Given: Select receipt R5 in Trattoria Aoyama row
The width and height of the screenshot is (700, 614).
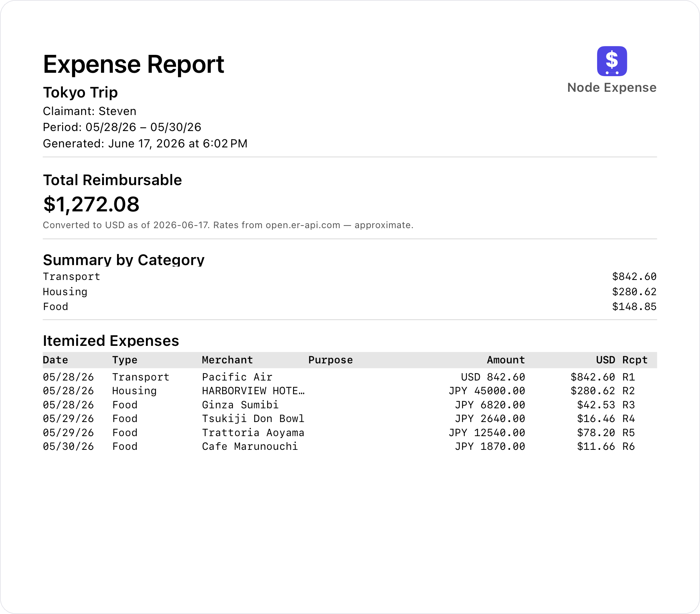Looking at the screenshot, I should (x=629, y=433).
